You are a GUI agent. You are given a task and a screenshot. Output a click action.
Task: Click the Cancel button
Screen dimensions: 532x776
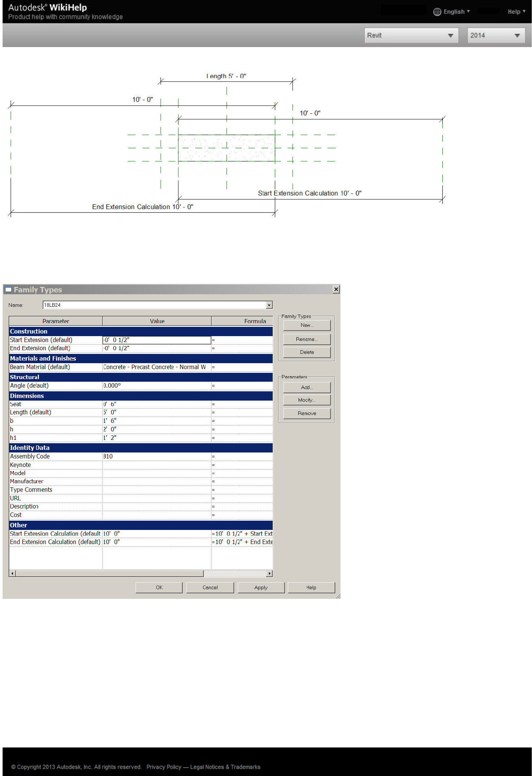[x=210, y=587]
